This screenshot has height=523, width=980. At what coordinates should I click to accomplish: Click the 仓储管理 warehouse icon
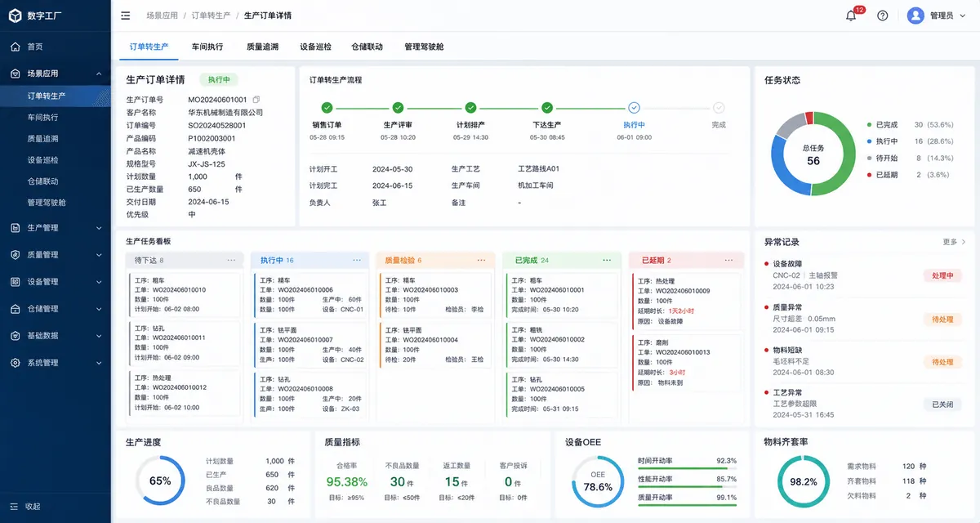15,309
